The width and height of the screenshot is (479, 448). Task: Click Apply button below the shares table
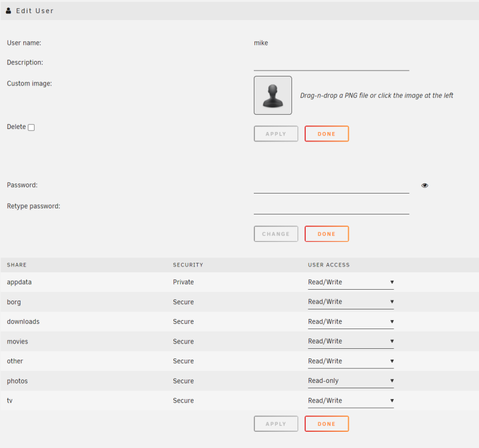(276, 424)
